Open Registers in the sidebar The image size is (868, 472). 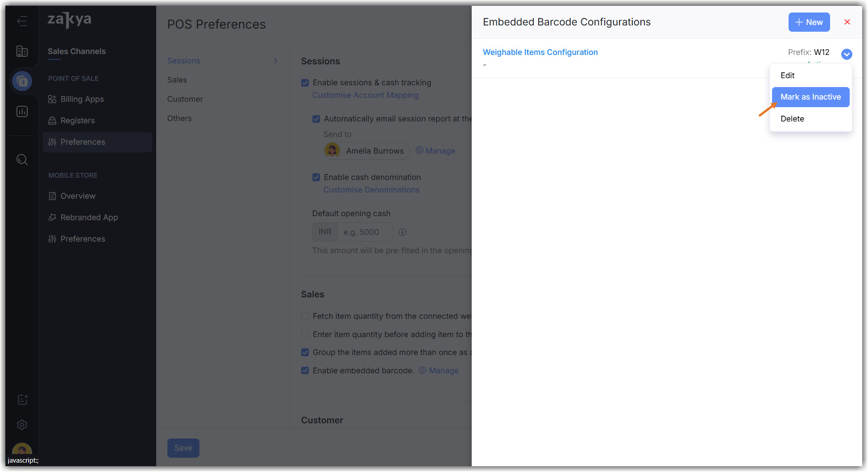click(78, 121)
